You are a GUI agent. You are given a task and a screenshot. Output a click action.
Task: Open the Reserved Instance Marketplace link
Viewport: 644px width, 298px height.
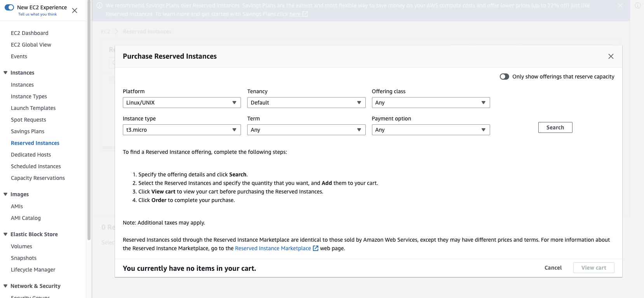pyautogui.click(x=273, y=248)
